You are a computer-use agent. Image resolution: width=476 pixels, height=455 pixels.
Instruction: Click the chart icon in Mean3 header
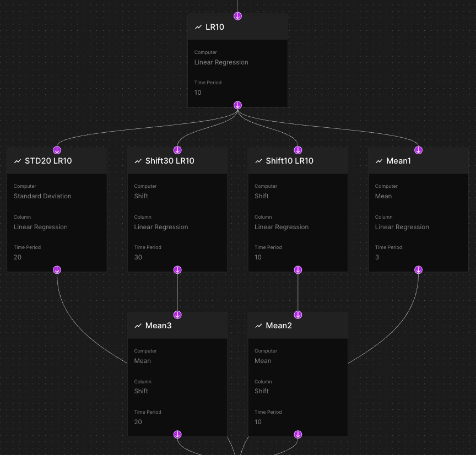(138, 326)
